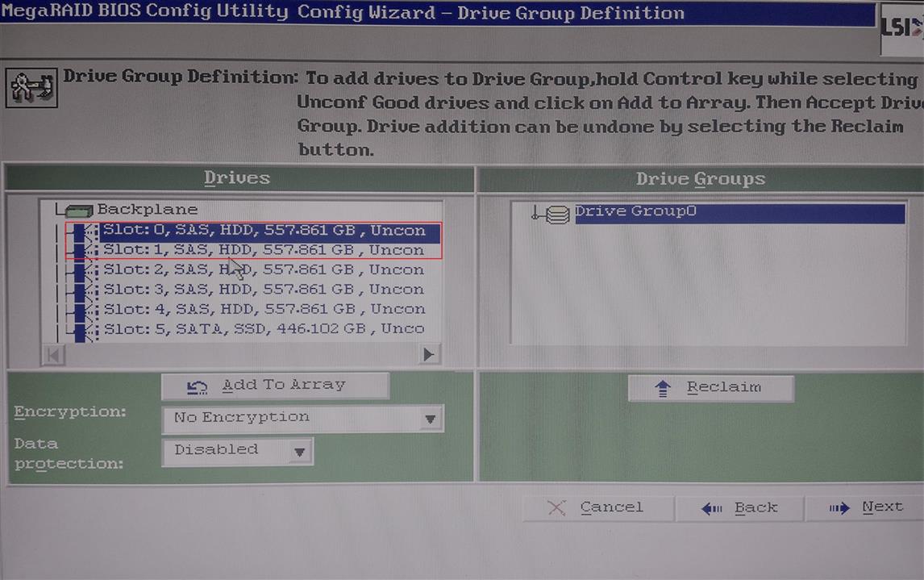Go Back to the previous wizard step
The image size is (924, 580).
point(739,508)
